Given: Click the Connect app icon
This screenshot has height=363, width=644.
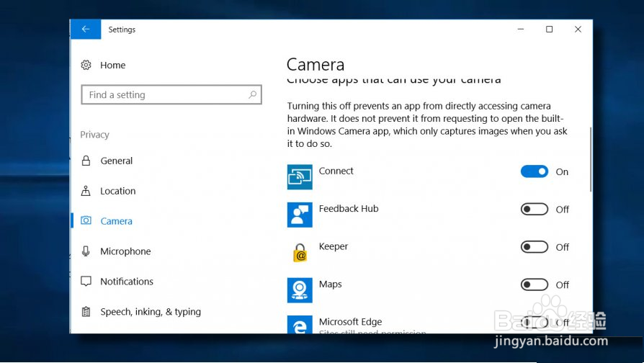Looking at the screenshot, I should pyautogui.click(x=300, y=177).
